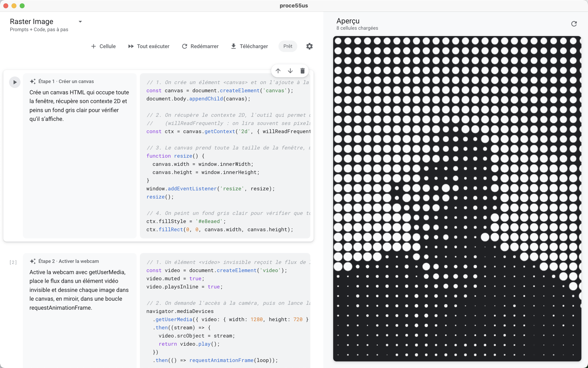
Task: Click code line 'ctx.fillStyle = '#e8eaed';'
Action: [186, 221]
